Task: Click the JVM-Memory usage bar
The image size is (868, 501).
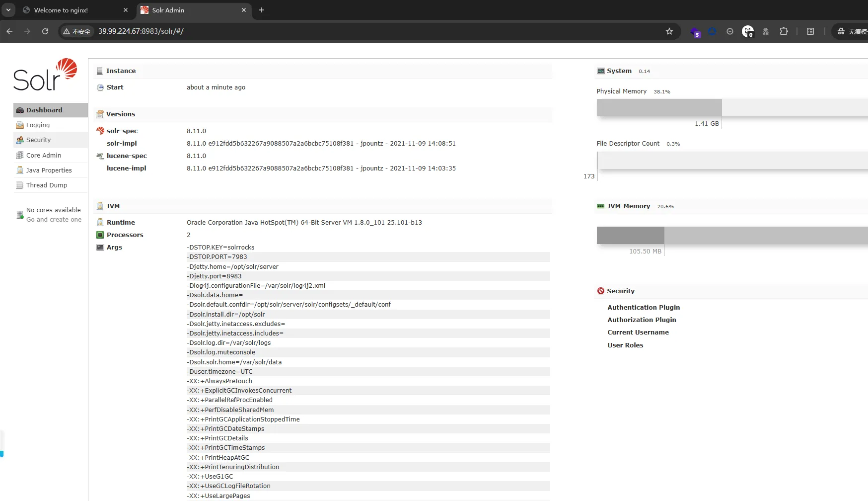Action: click(732, 235)
